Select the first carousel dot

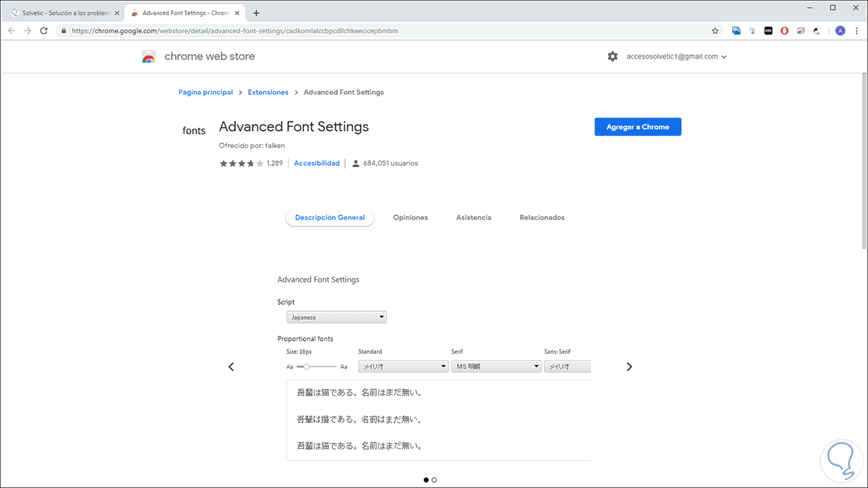(425, 479)
